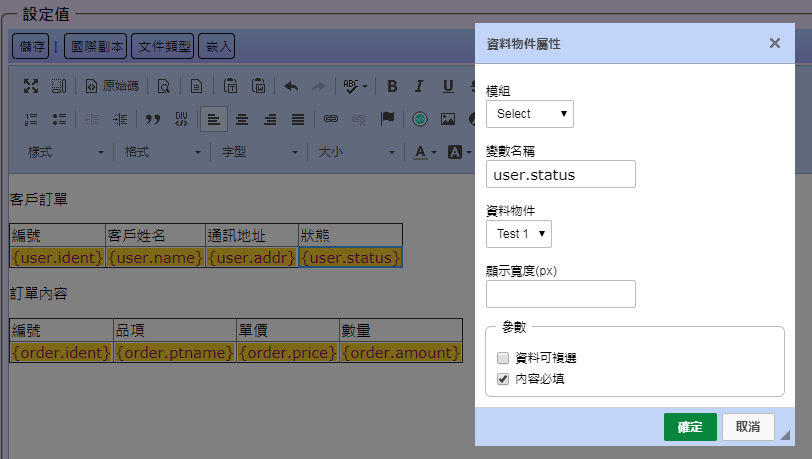The height and width of the screenshot is (459, 812).
Task: Expand the 樣式 styles dropdown
Action: click(x=65, y=152)
